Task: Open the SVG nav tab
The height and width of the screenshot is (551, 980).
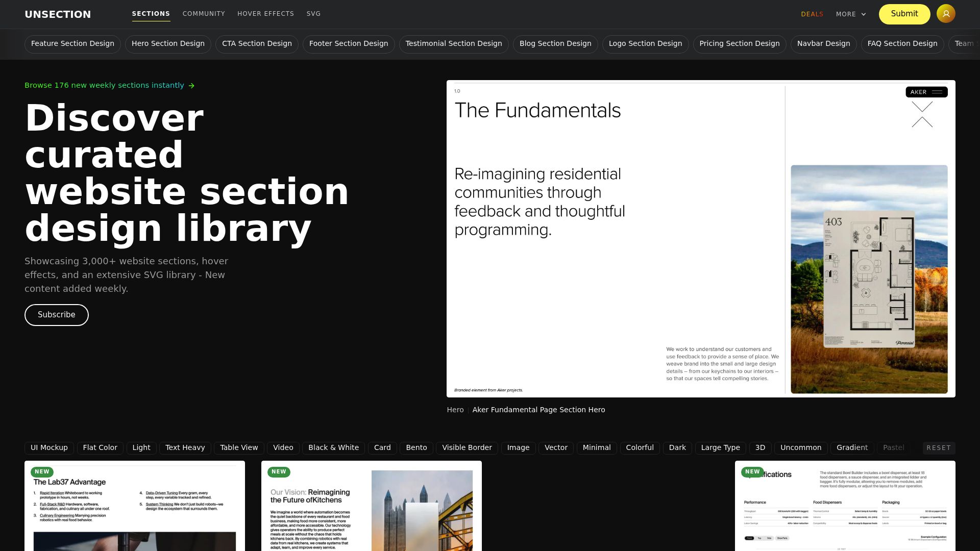Action: tap(313, 14)
